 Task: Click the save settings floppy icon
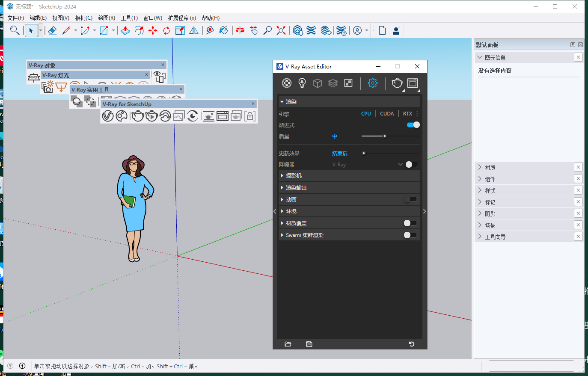309,344
